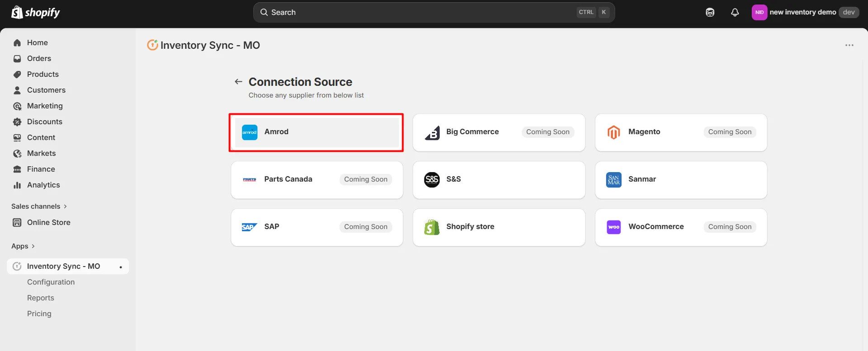Screen dimensions: 868x351
Task: Expand the Apps section
Action: pos(23,246)
